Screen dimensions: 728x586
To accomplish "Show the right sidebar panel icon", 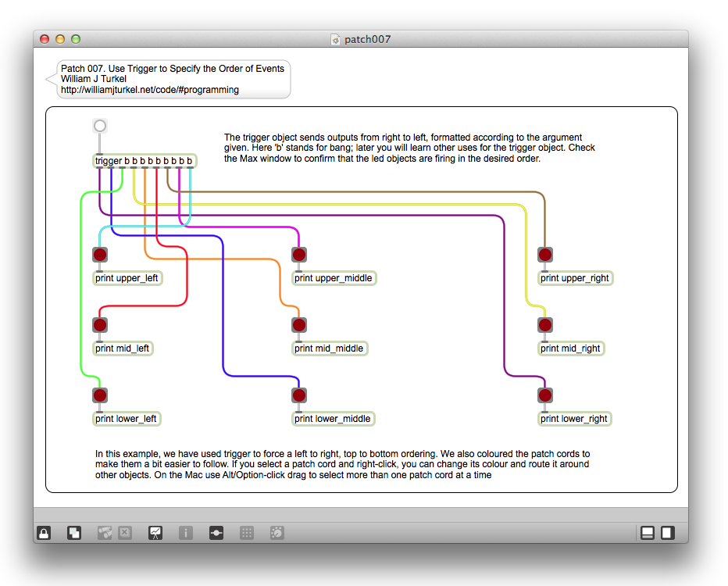I will pos(668,533).
